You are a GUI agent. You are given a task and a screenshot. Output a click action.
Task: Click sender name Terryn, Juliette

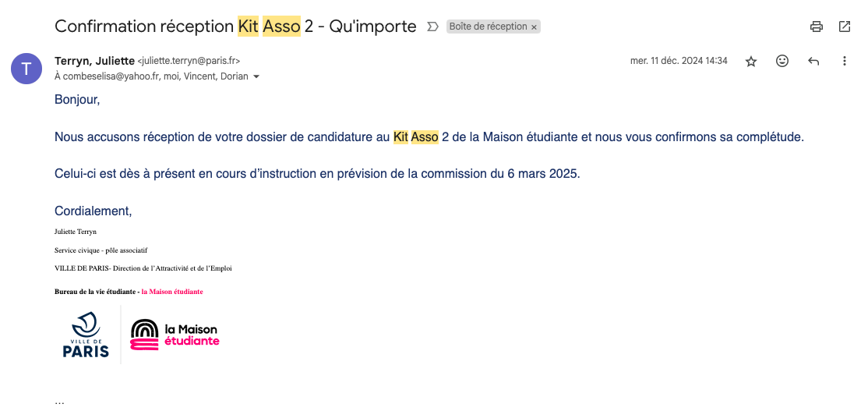coord(94,60)
